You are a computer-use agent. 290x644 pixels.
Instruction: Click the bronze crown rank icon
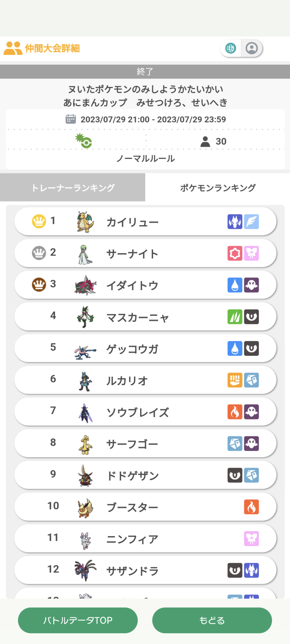(39, 285)
